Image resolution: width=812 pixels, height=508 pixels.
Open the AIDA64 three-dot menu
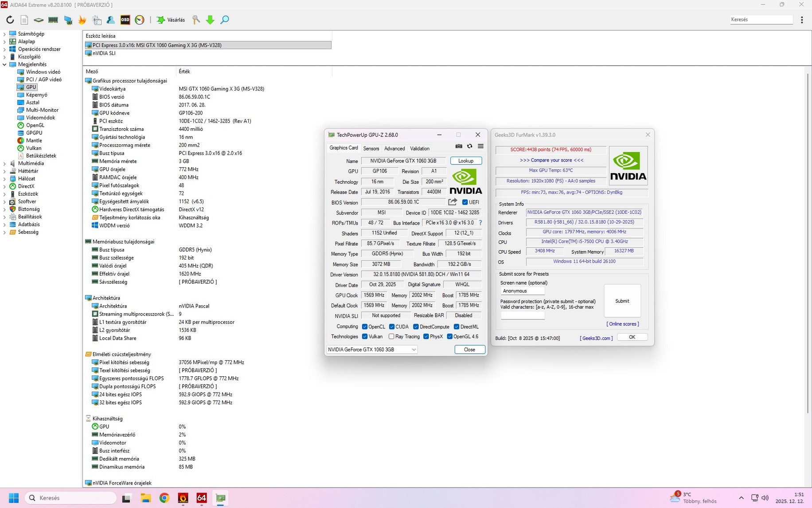pyautogui.click(x=802, y=20)
